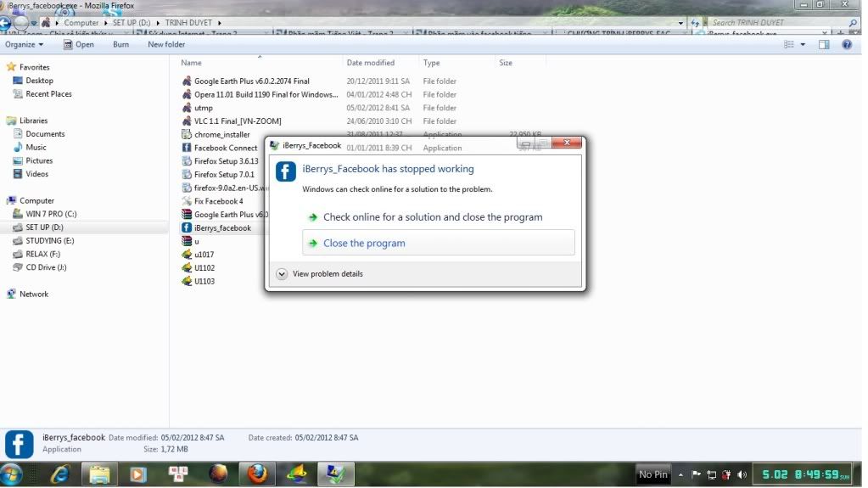Screen dimensions: 868x488
Task: Click the Open toolbar button
Action: 79,44
